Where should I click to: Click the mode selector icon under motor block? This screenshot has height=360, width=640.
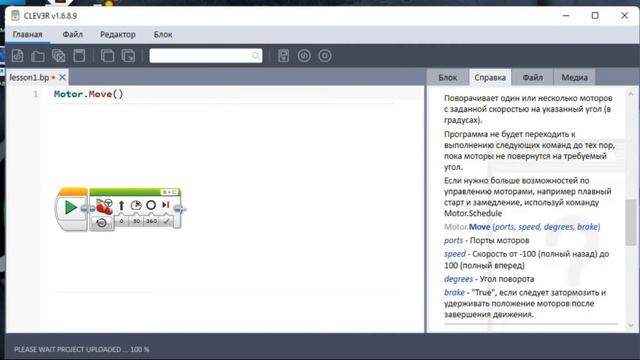coord(101,222)
